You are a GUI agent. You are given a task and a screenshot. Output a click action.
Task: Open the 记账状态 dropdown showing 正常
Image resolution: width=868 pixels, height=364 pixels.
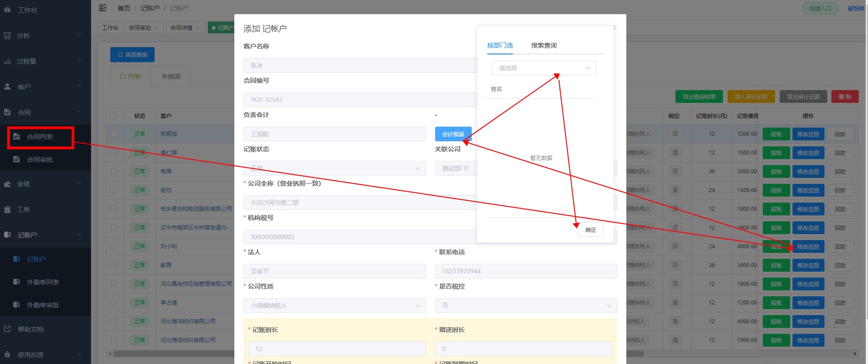(x=334, y=168)
